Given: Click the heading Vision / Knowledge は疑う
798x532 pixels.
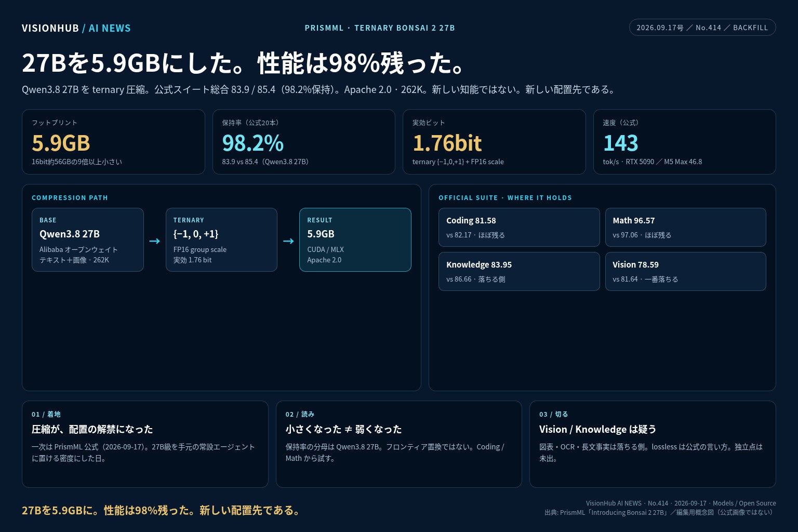Looking at the screenshot, I should coord(598,429).
